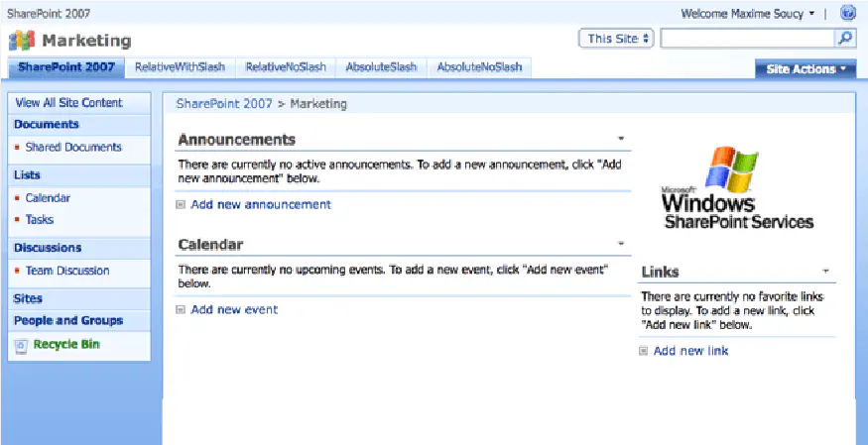Click the search magnifier icon

845,39
